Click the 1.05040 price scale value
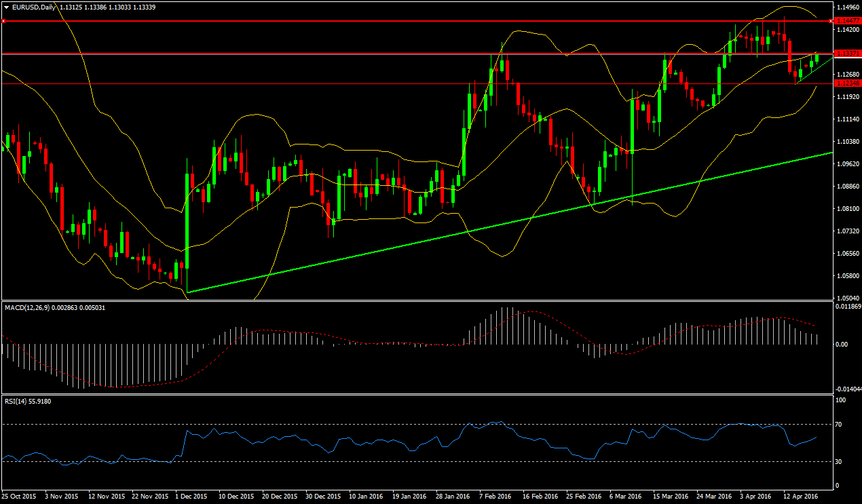Image resolution: width=862 pixels, height=504 pixels. point(847,298)
